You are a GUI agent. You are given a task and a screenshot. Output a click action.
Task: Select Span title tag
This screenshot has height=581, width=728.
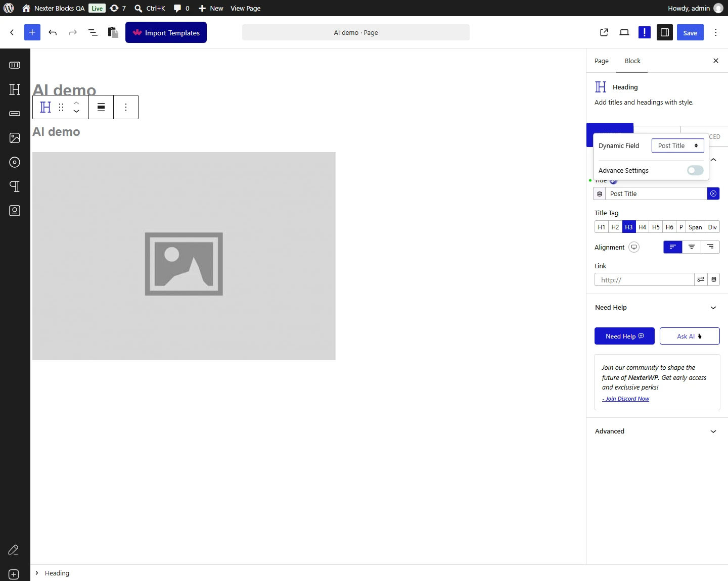(695, 227)
